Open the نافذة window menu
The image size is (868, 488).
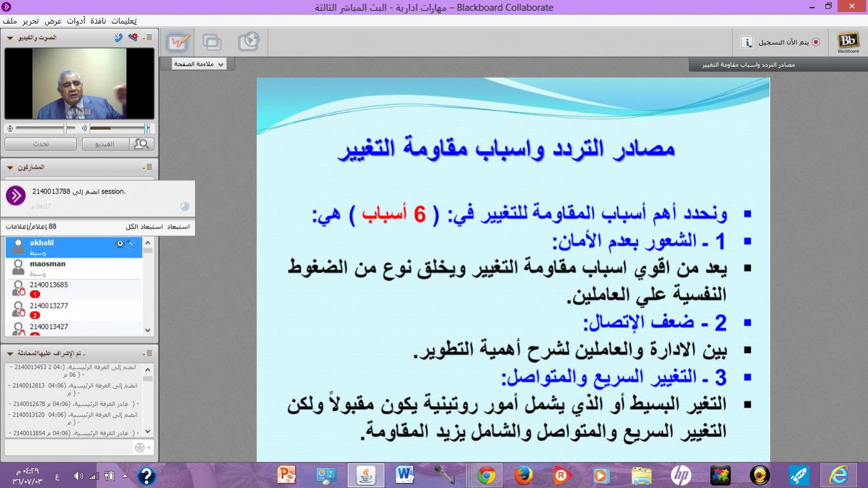(x=99, y=21)
